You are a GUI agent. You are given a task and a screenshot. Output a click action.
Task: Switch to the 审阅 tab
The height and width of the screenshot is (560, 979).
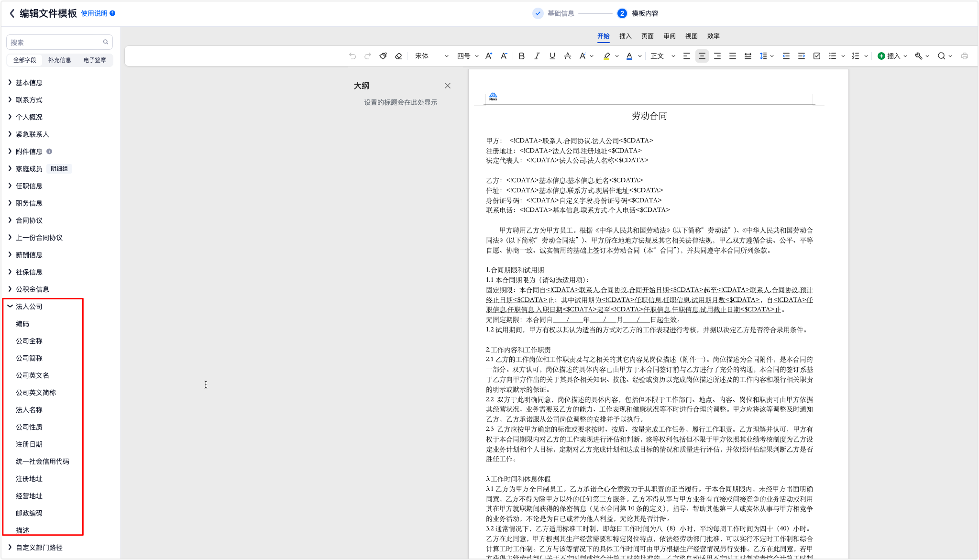click(x=669, y=36)
